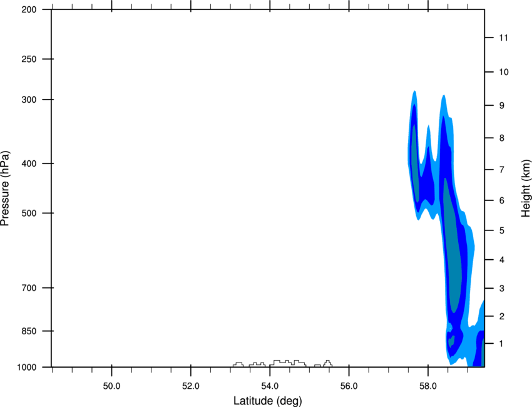Image resolution: width=532 pixels, height=407 pixels.
Task: Click the 2 km height label
Action: pos(502,316)
